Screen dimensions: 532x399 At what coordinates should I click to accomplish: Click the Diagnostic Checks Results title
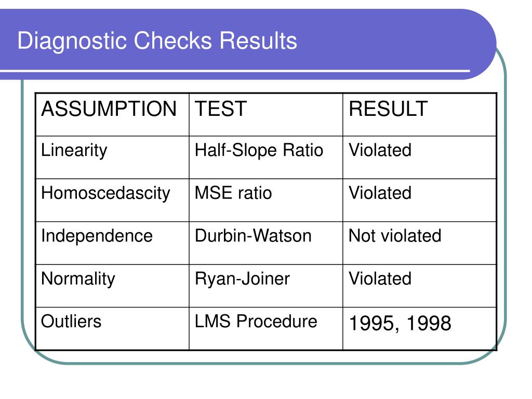tap(157, 41)
